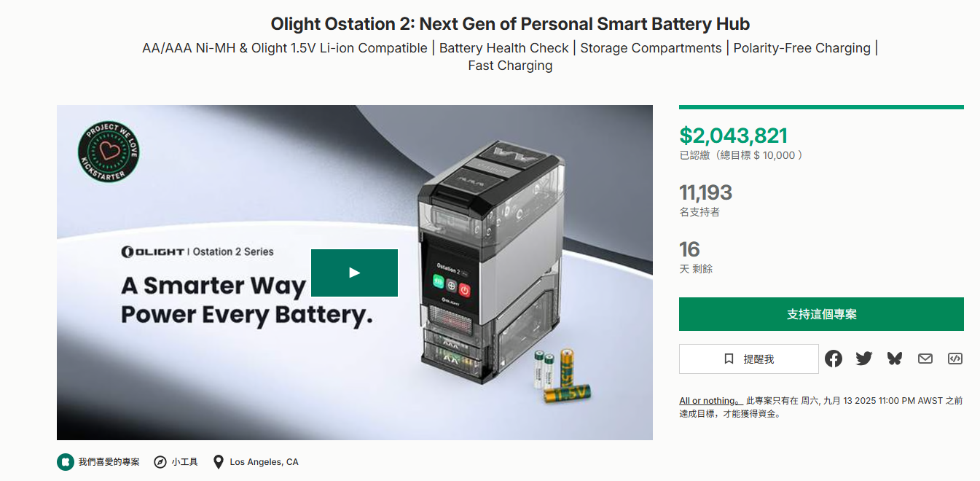Click the 提醒我 bookmark button
This screenshot has width=980, height=481.
[x=748, y=359]
